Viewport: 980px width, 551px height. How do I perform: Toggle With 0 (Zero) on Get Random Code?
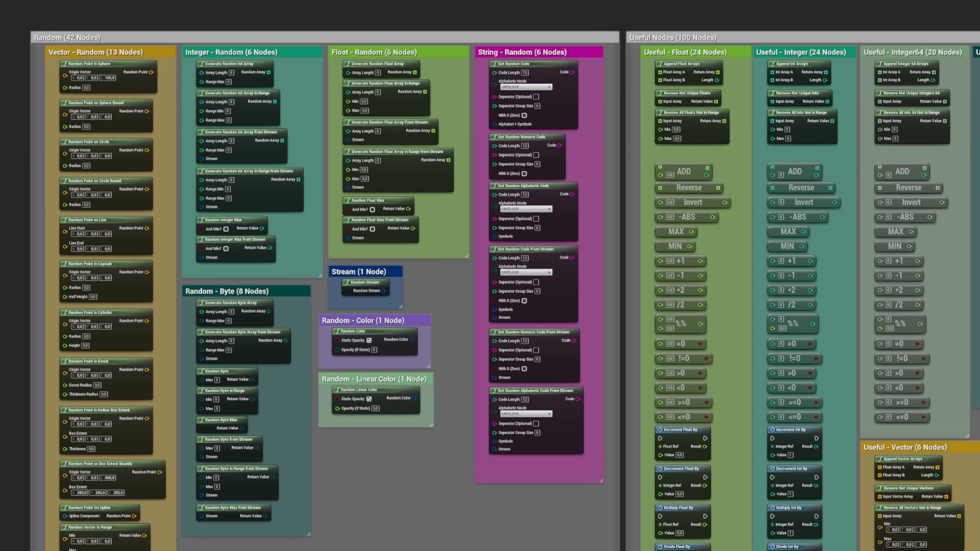[525, 115]
